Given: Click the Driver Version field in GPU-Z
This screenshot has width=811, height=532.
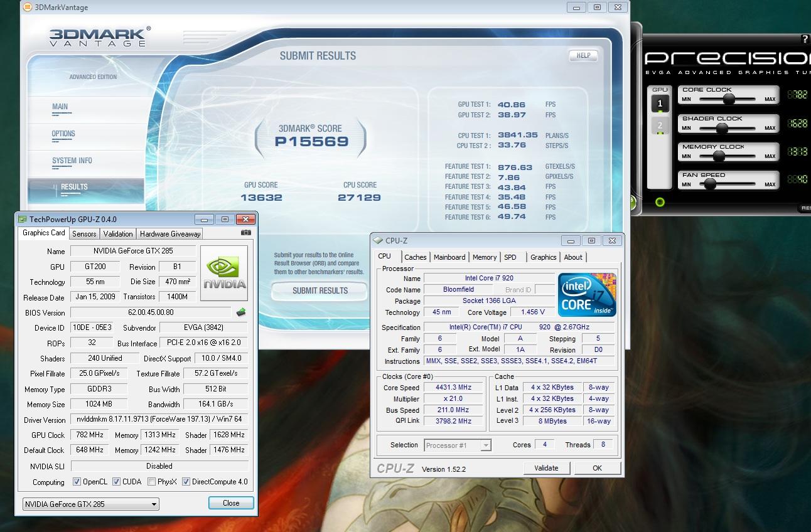Looking at the screenshot, I should (x=159, y=420).
